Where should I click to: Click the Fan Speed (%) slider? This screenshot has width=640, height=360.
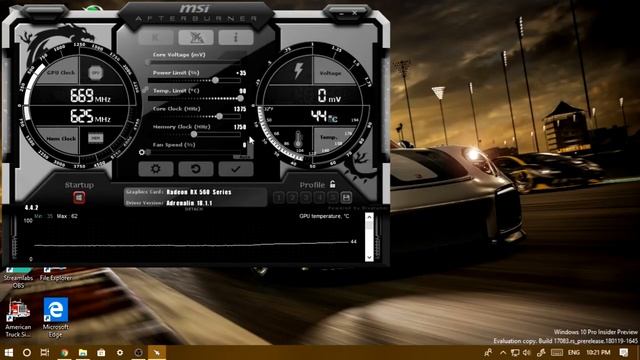pos(195,152)
